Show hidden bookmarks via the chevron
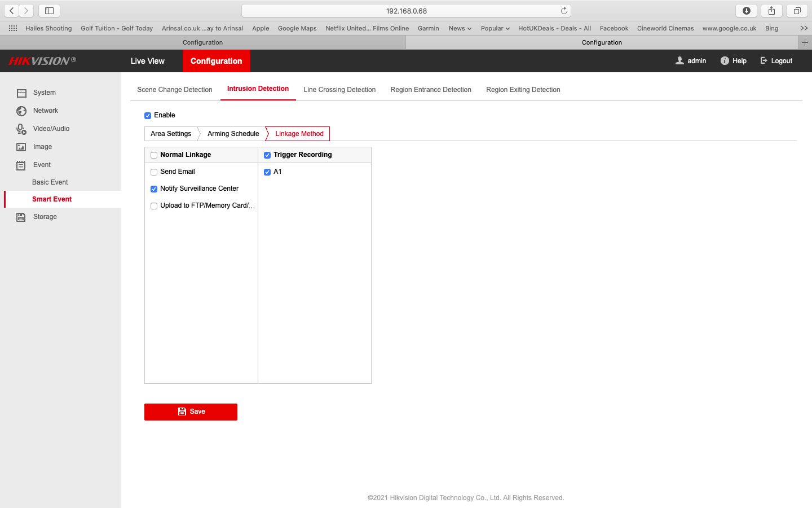Image resolution: width=812 pixels, height=508 pixels. pos(804,28)
